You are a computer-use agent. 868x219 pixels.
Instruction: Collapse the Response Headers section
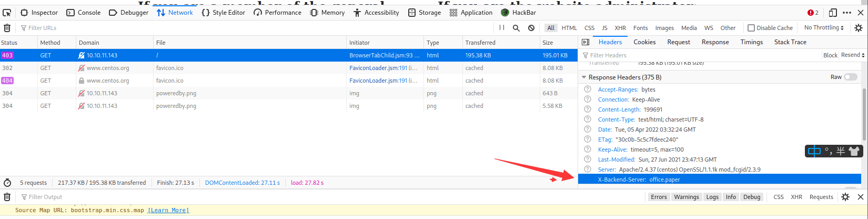pyautogui.click(x=584, y=77)
